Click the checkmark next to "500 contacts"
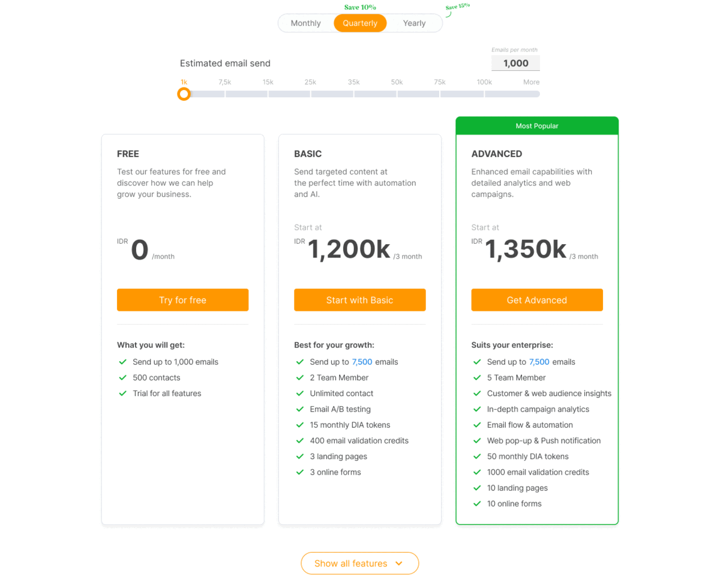Viewport: 720px width, 588px height. coord(122,377)
